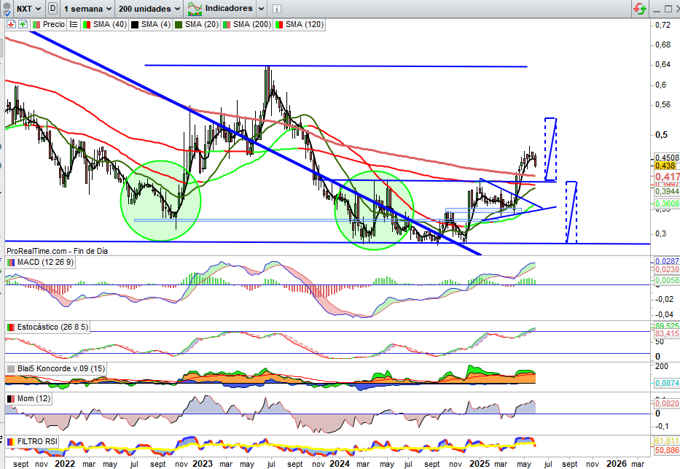Image resolution: width=680 pixels, height=469 pixels.
Task: Click the D daily timeframe button
Action: (52, 8)
